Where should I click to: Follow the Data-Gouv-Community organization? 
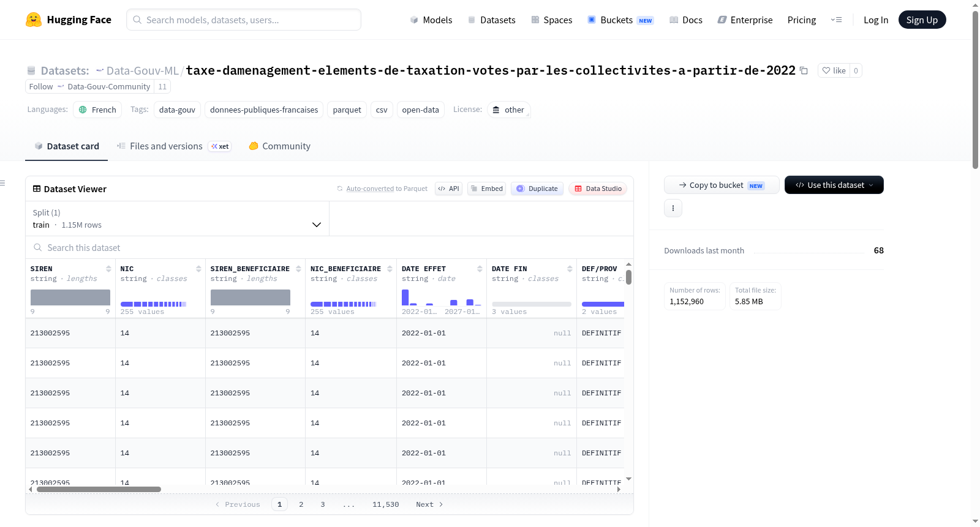89,87
